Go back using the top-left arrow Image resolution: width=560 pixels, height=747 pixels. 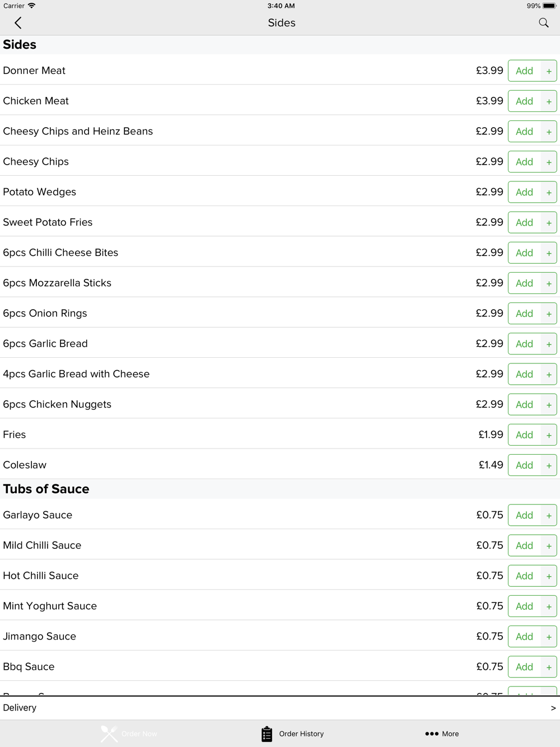coord(18,23)
